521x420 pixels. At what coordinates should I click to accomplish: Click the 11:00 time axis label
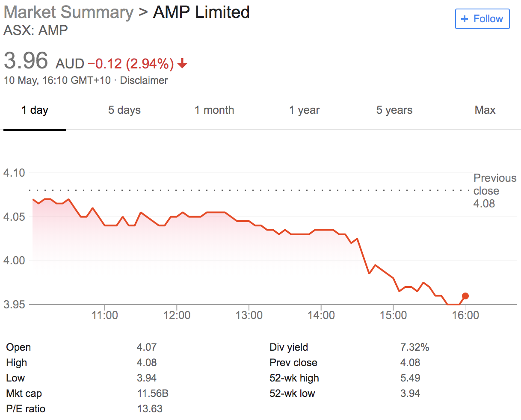coord(105,316)
